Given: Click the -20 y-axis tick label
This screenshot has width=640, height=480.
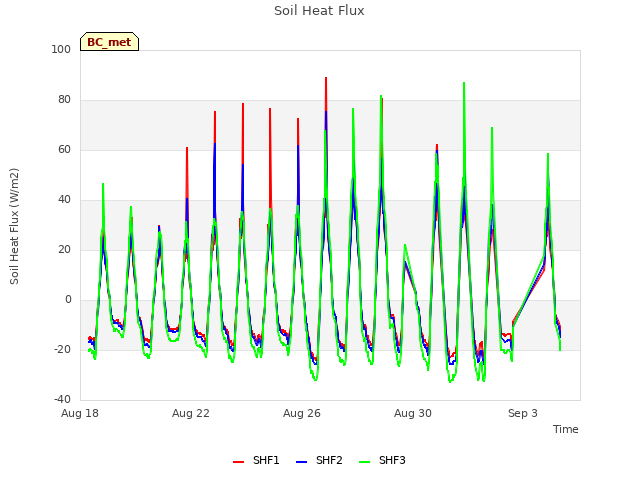Looking at the screenshot, I should pyautogui.click(x=62, y=349).
